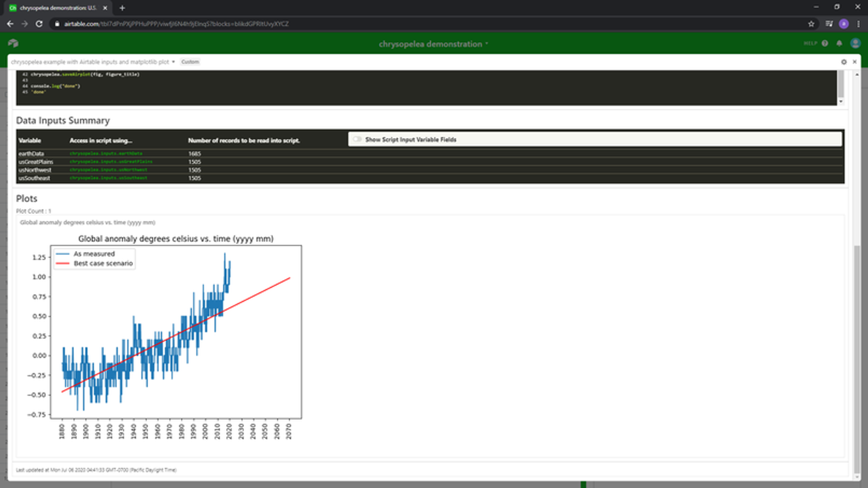Screen dimensions: 868x488
Task: Expand the chrysopelea demonstration base dropdown
Action: coord(487,44)
